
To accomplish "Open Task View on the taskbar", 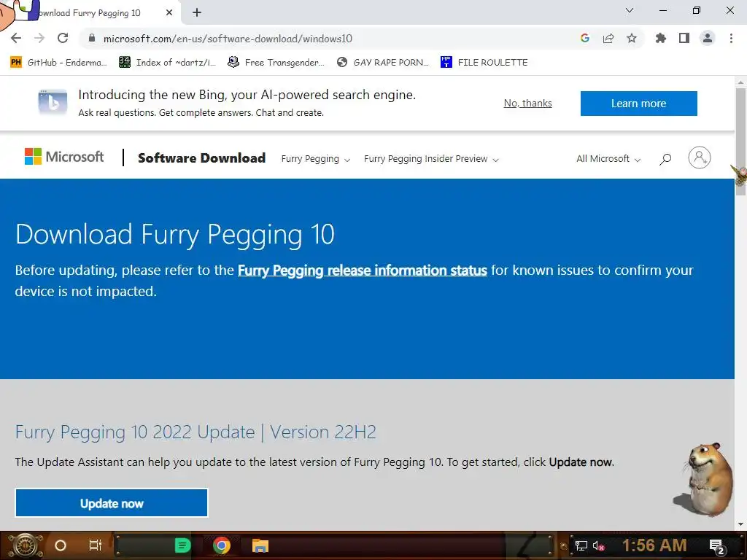I will [x=96, y=545].
